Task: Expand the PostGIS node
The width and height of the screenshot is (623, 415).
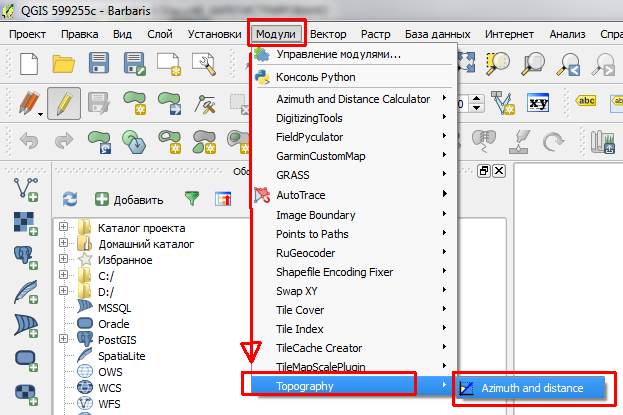Action: click(x=63, y=339)
